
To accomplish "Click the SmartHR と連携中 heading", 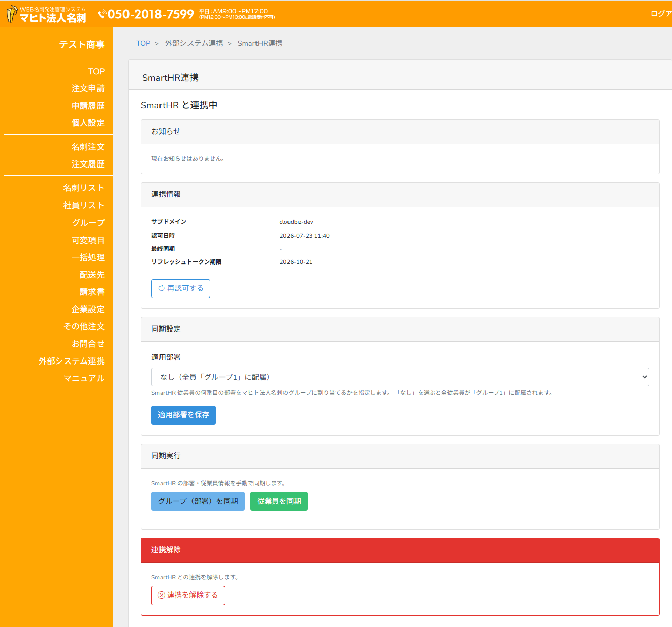I will click(x=179, y=105).
